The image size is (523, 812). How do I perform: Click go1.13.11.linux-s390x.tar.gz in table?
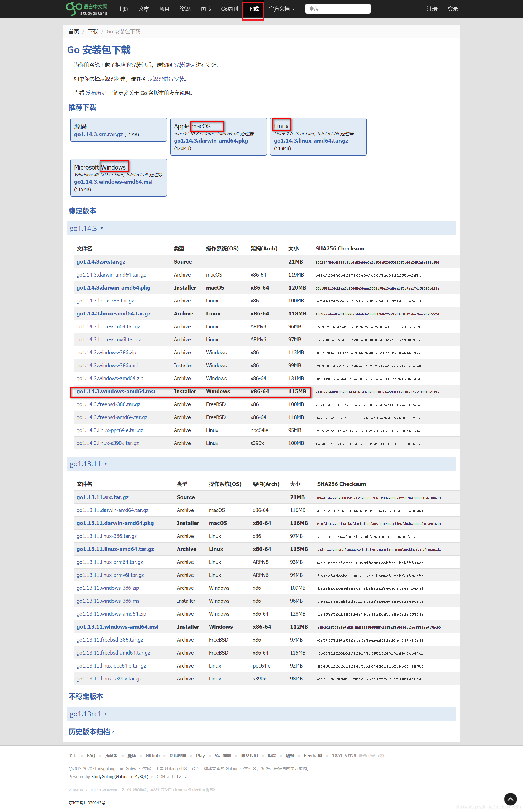point(109,679)
